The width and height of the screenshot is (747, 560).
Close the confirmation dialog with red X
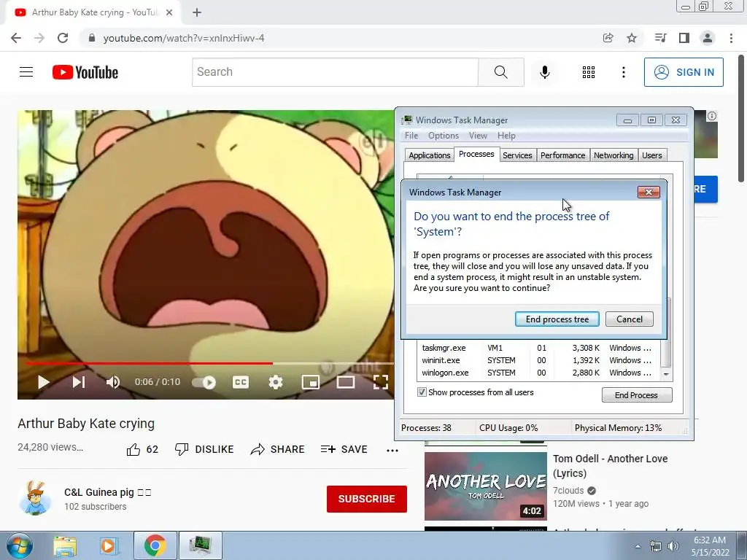pos(649,192)
